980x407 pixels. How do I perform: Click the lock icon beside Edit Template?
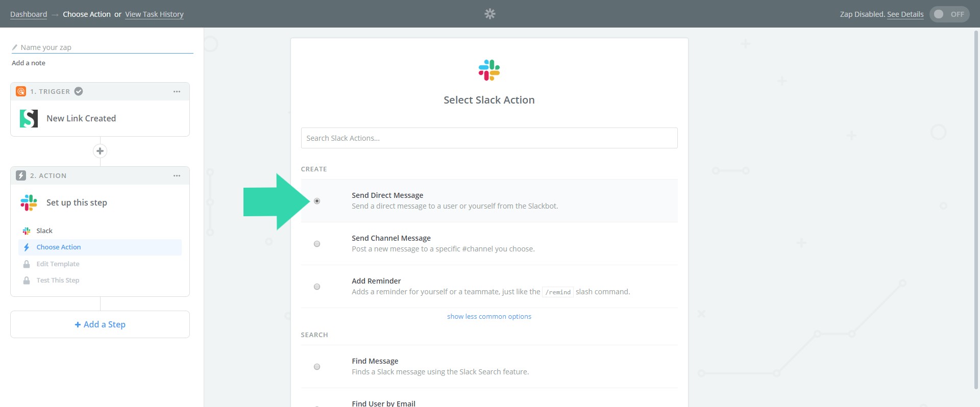(27, 264)
